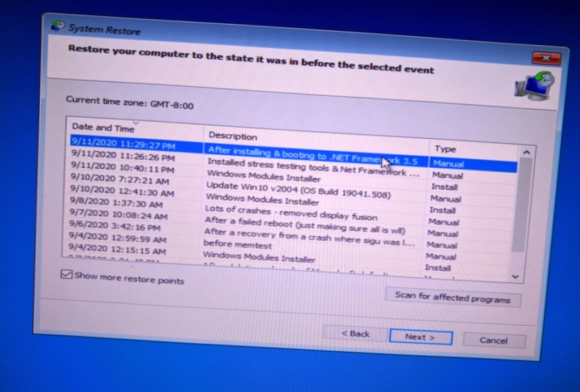Viewport: 580px width, 392px height.
Task: Click 'before memtest' description
Action: pos(237,244)
